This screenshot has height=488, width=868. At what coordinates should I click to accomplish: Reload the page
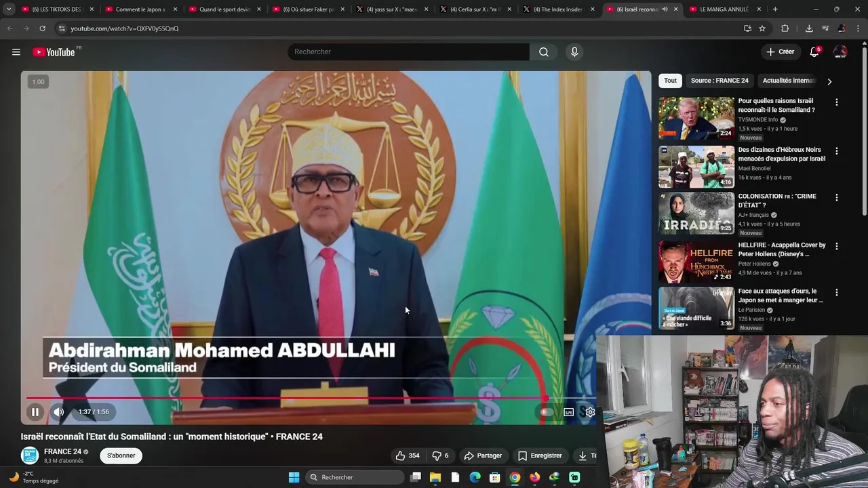(42, 28)
